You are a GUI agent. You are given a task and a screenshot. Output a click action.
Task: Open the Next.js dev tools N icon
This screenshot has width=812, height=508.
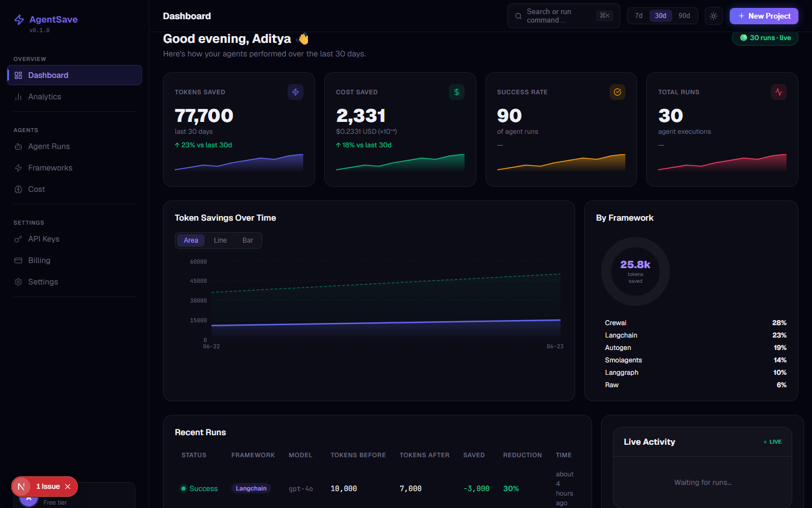click(21, 487)
